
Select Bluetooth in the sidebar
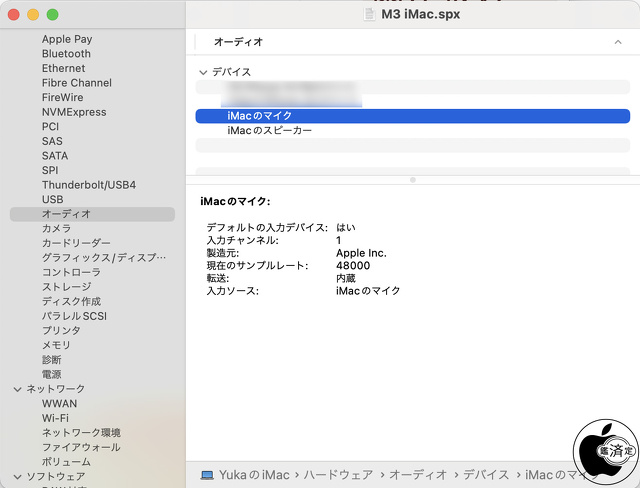coord(66,54)
